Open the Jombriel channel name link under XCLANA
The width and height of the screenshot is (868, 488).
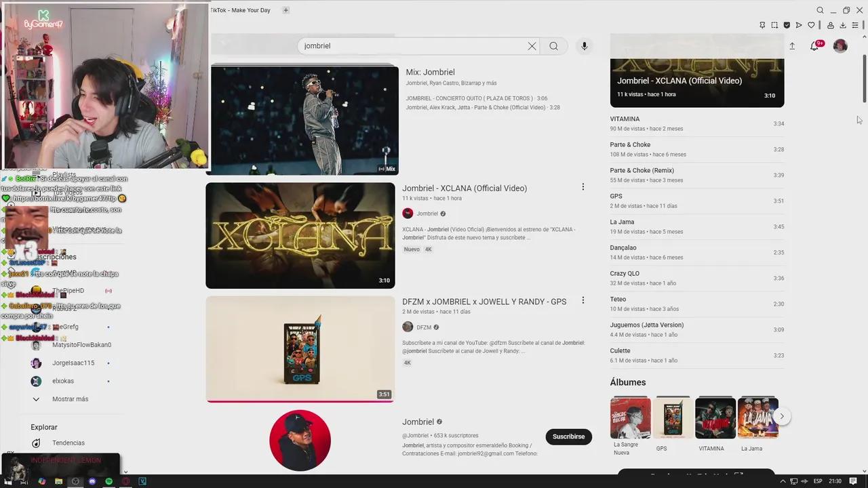[x=427, y=213]
